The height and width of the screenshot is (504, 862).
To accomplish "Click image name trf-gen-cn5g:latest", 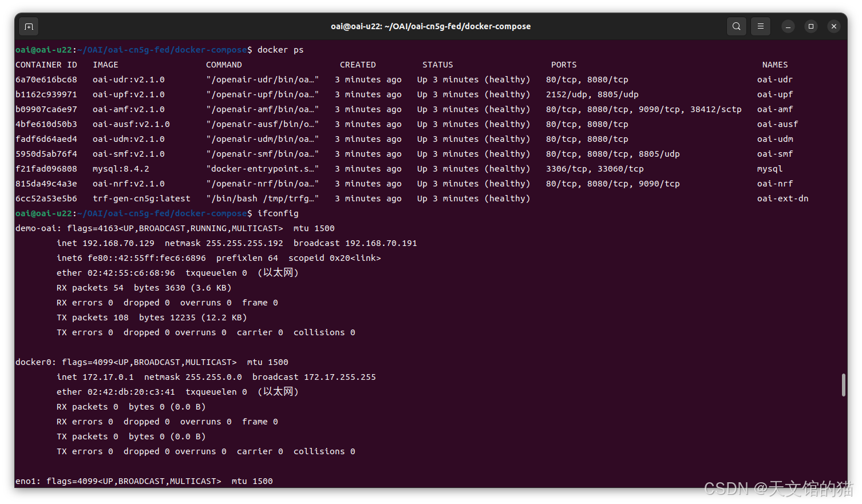I will tap(141, 199).
